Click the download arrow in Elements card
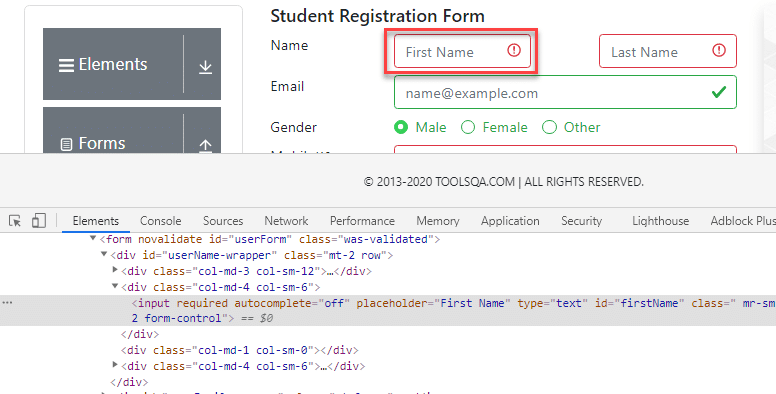Screen dimensions: 776x394 pos(205,67)
